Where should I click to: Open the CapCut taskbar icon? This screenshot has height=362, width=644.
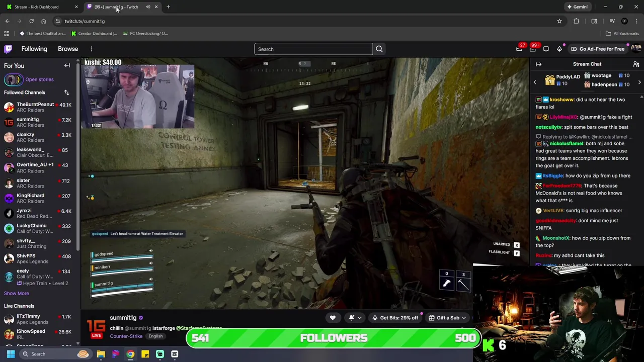pos(175,354)
